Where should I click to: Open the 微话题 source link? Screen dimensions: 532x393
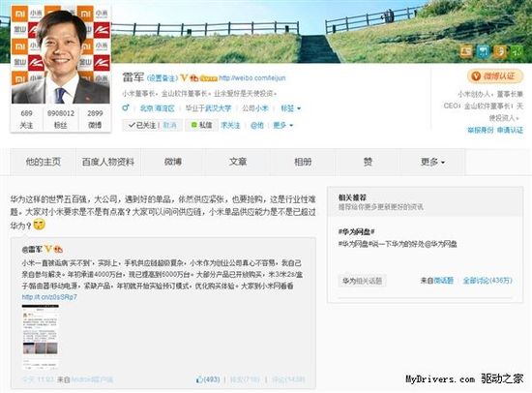tap(443, 281)
